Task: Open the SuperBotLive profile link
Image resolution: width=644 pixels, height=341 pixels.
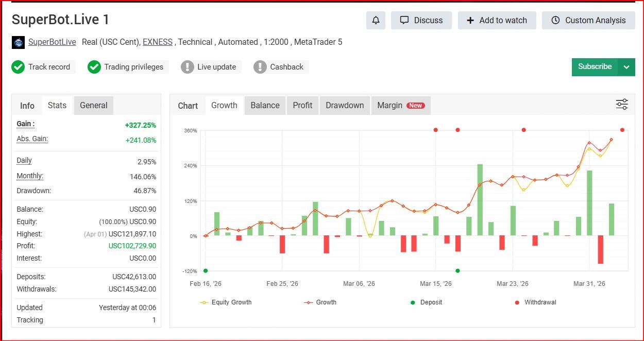Action: (52, 42)
